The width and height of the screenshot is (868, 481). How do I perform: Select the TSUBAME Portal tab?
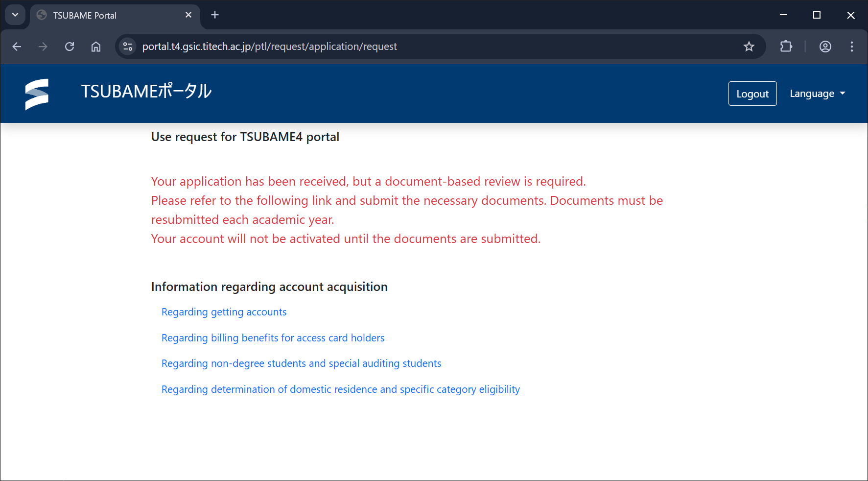(x=115, y=15)
